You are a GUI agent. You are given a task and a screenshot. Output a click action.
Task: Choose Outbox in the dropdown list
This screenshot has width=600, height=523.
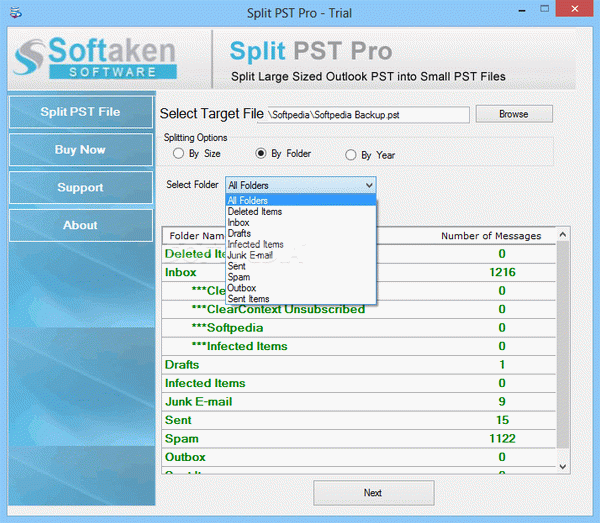pyautogui.click(x=301, y=288)
